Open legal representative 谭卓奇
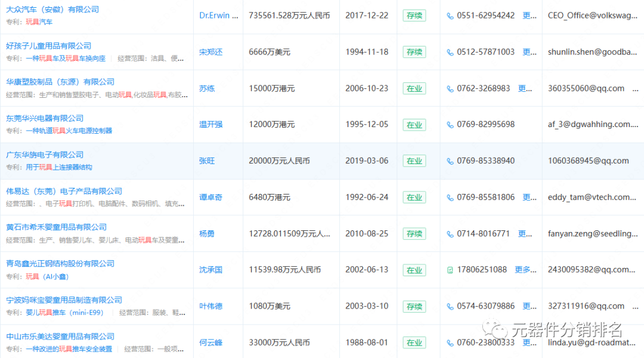The image size is (644, 358). 210,197
